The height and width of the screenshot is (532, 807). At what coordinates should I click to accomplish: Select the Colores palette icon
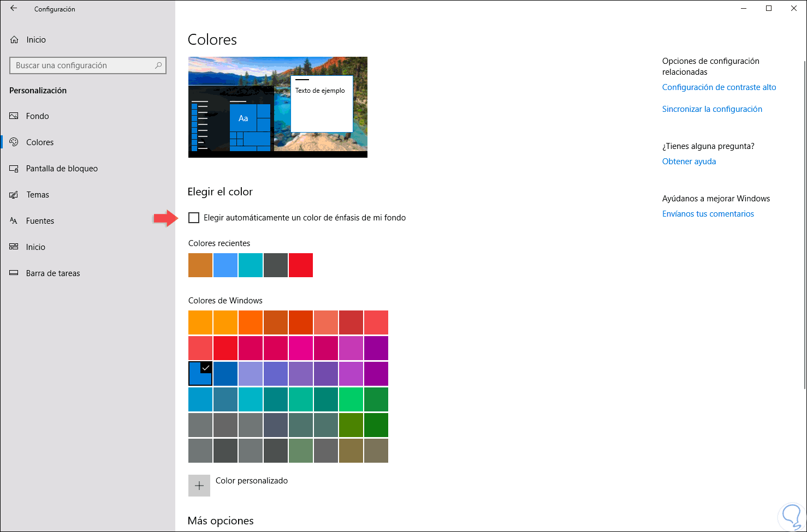click(14, 142)
